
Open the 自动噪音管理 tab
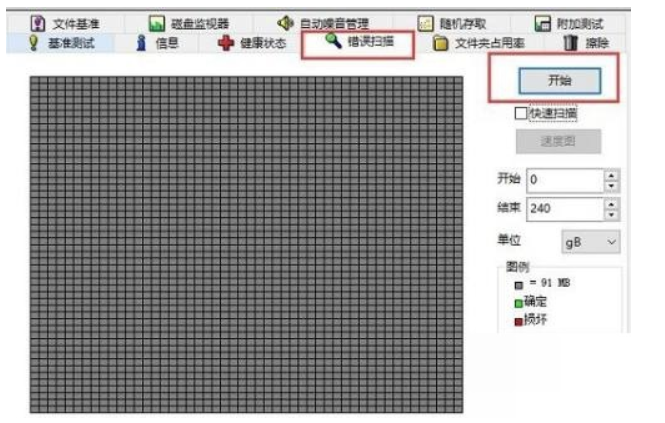323,23
